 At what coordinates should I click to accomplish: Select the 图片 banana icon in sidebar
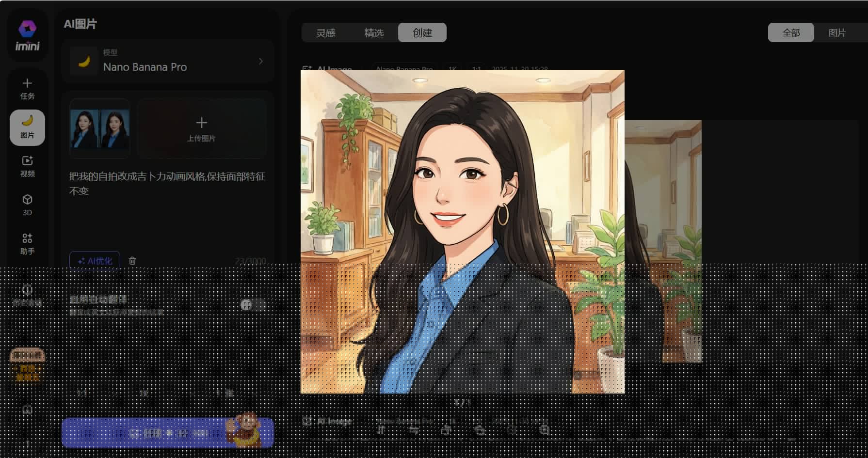point(27,127)
